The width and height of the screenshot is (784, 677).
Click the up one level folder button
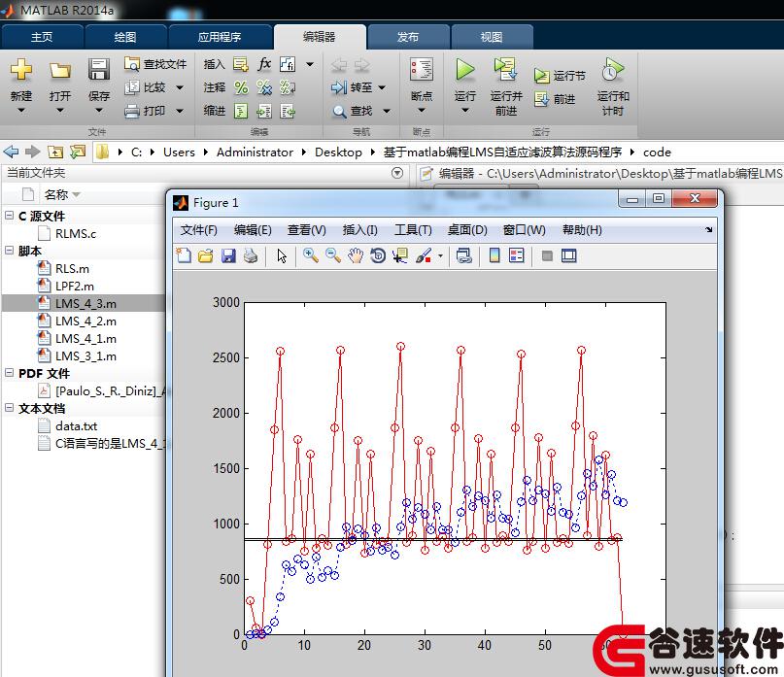coord(55,152)
